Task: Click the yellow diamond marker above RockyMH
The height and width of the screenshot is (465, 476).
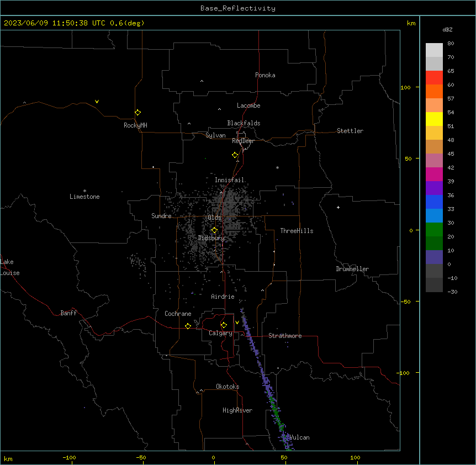Action: point(137,113)
